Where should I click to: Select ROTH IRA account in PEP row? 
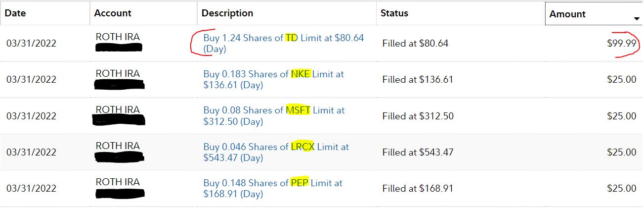click(118, 182)
